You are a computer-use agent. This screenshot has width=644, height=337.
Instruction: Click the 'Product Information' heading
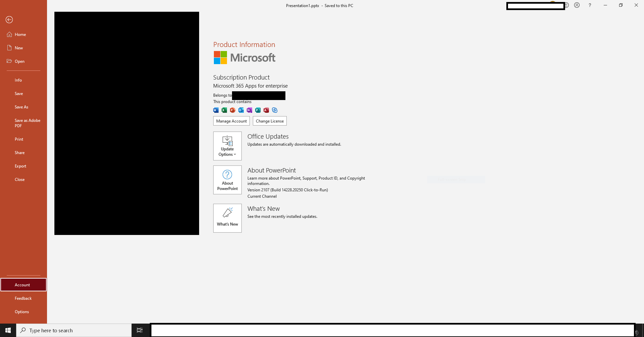pyautogui.click(x=244, y=45)
